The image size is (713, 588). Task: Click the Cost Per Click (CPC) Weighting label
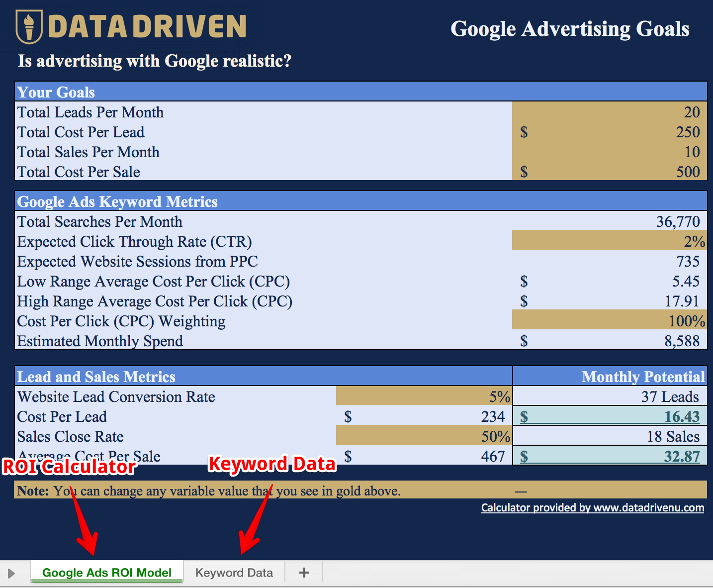click(121, 321)
